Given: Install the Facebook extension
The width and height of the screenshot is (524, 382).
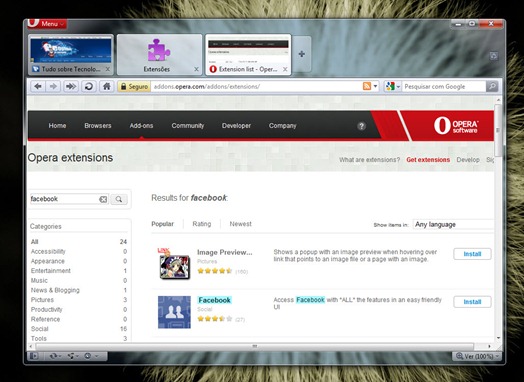Looking at the screenshot, I should coord(472,302).
